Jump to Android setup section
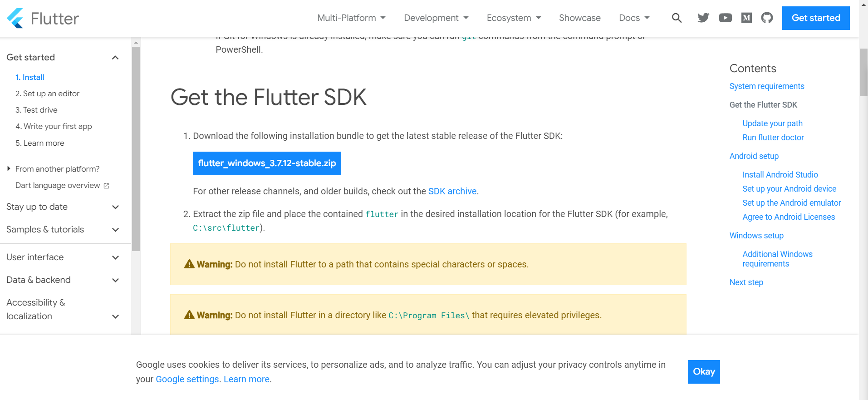868x400 pixels. (754, 156)
